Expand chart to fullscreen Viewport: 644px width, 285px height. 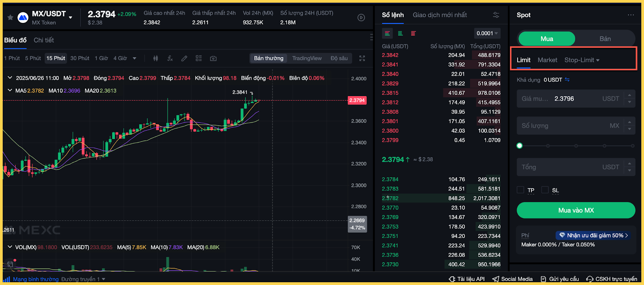coord(362,58)
